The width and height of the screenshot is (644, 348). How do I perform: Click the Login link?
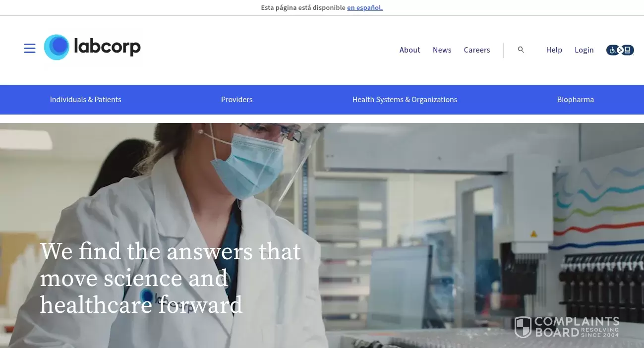584,50
